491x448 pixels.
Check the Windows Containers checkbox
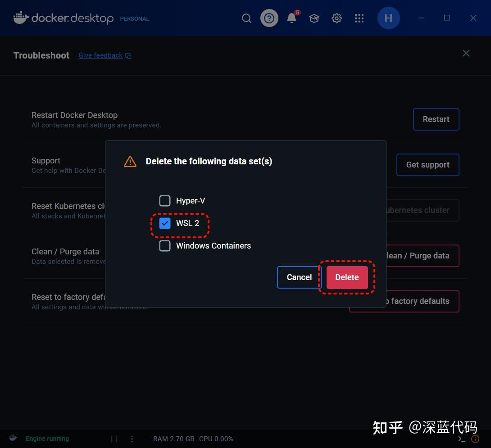[x=165, y=246]
